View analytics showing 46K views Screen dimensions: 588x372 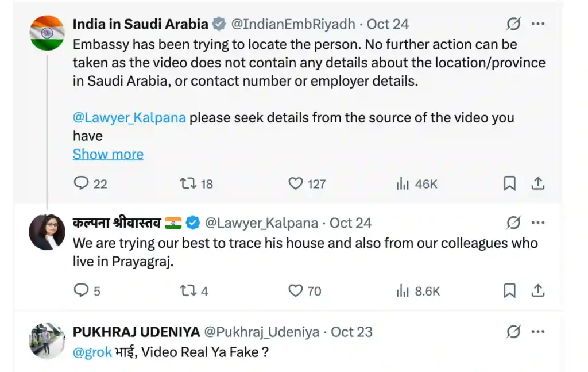403,183
